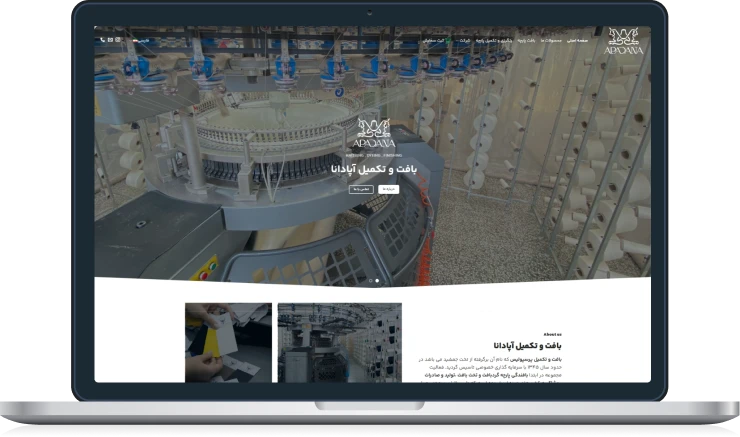The width and height of the screenshot is (740, 437).
Task: Click the phone icon in the header
Action: (101, 40)
